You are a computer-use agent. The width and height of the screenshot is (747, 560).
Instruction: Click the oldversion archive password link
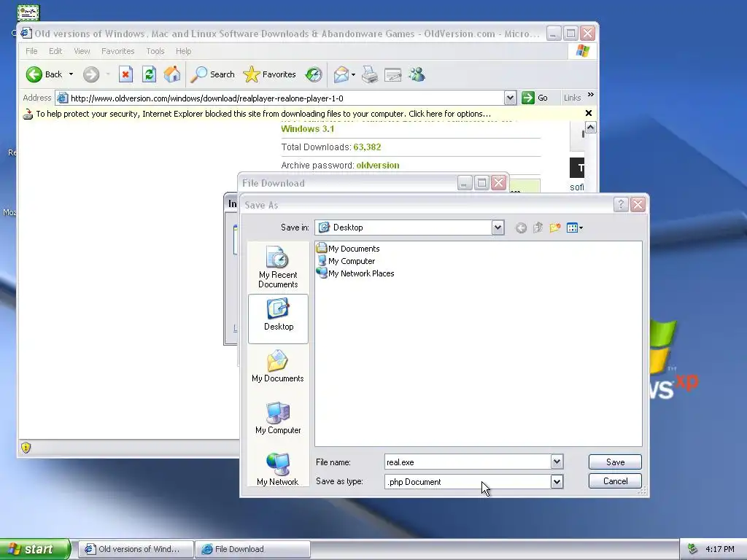tap(378, 166)
